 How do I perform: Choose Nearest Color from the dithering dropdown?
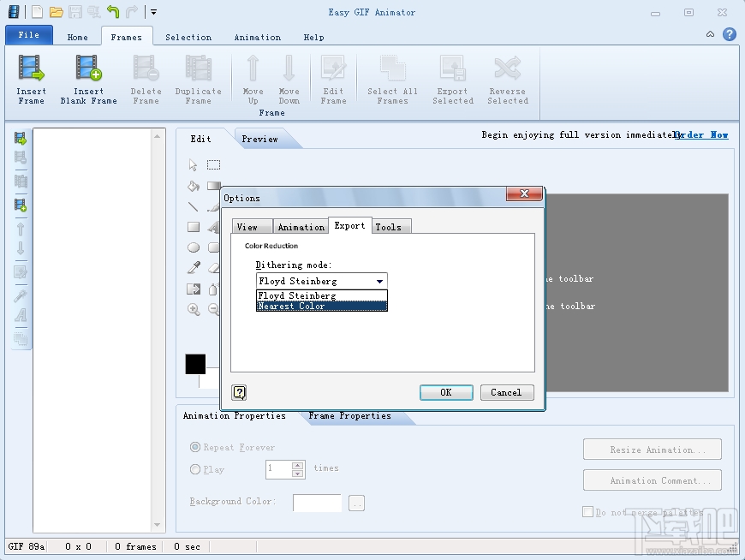pos(291,305)
